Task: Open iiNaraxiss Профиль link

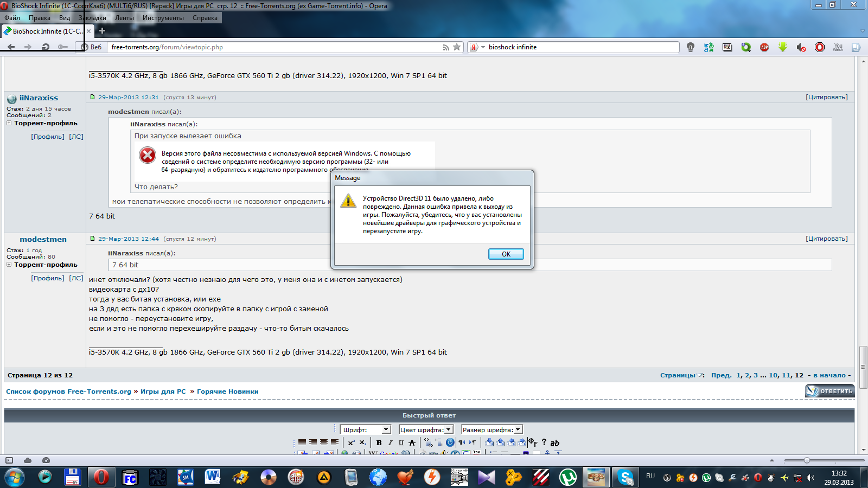Action: [48, 137]
